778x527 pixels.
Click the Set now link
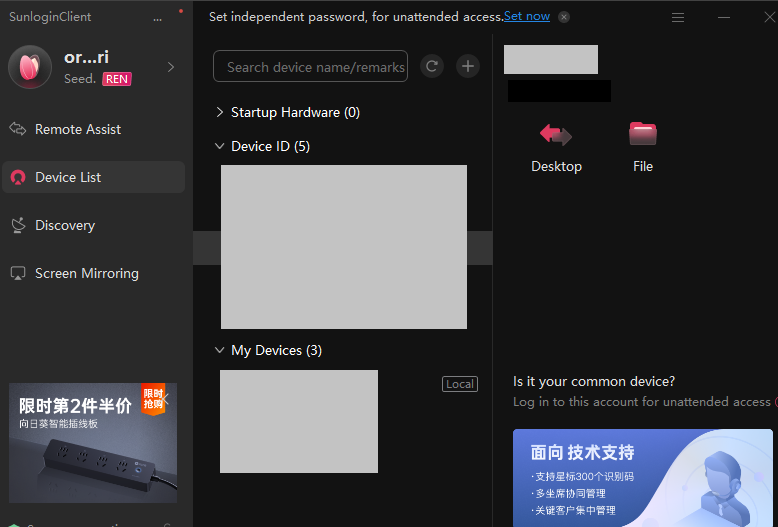(x=527, y=16)
